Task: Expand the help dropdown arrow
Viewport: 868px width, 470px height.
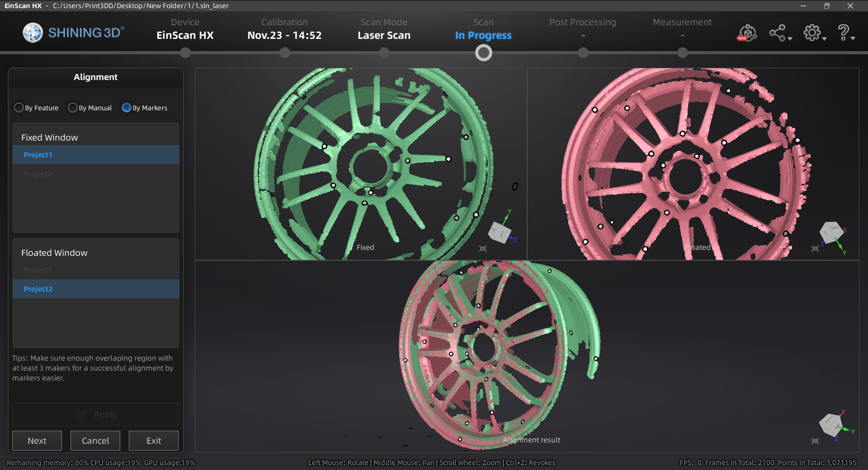Action: point(853,39)
